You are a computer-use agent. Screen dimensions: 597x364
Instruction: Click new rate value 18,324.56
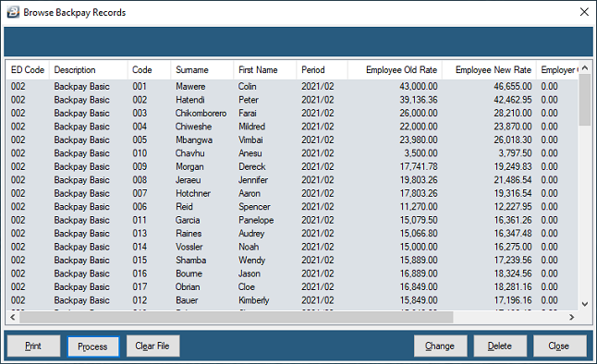[513, 273]
